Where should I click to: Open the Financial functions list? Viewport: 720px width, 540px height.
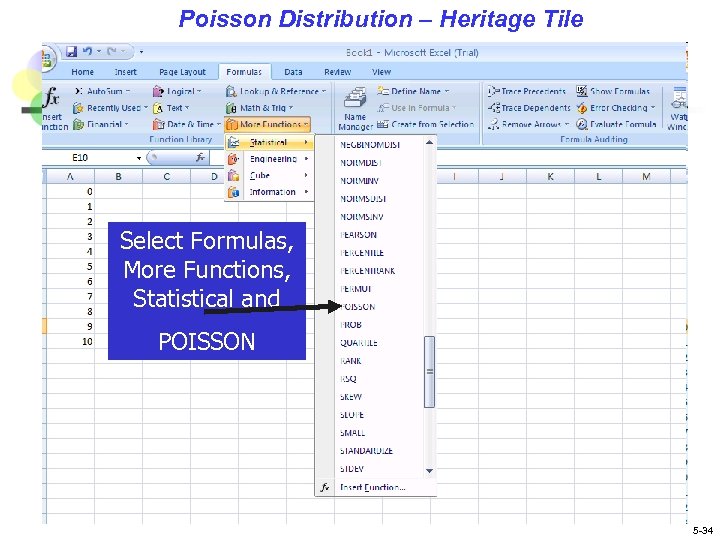[x=101, y=124]
